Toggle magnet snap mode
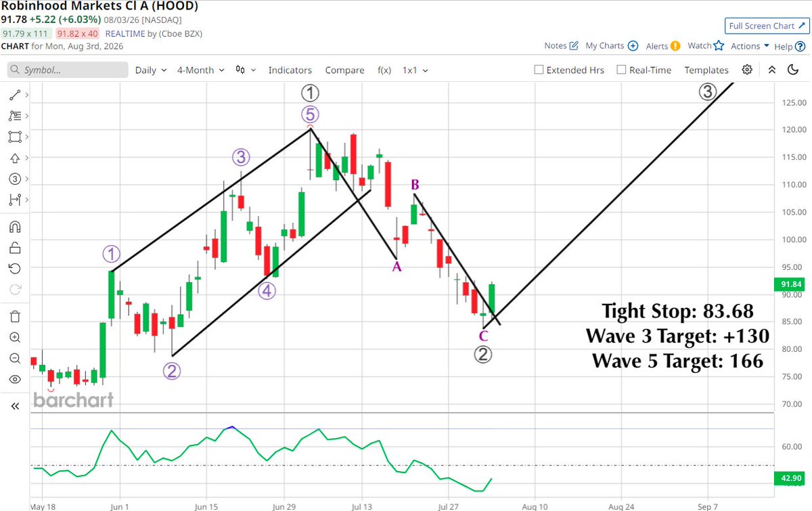The height and width of the screenshot is (511, 812). coord(15,227)
